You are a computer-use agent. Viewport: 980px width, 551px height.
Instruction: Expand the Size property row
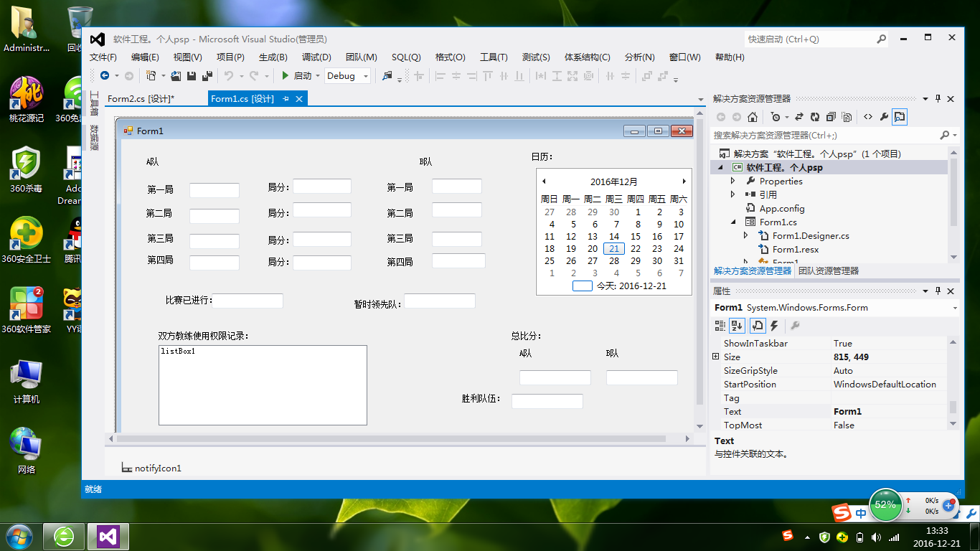[x=715, y=357]
